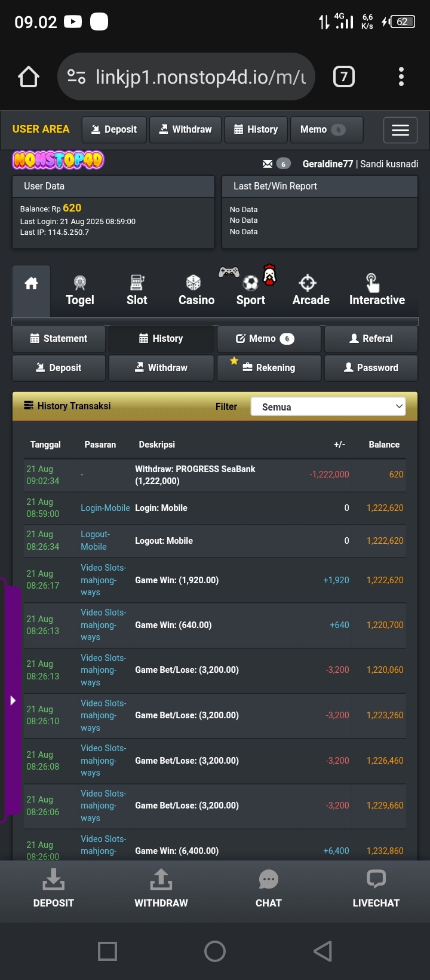
Task: Tap the browser home icon
Action: coord(29,76)
